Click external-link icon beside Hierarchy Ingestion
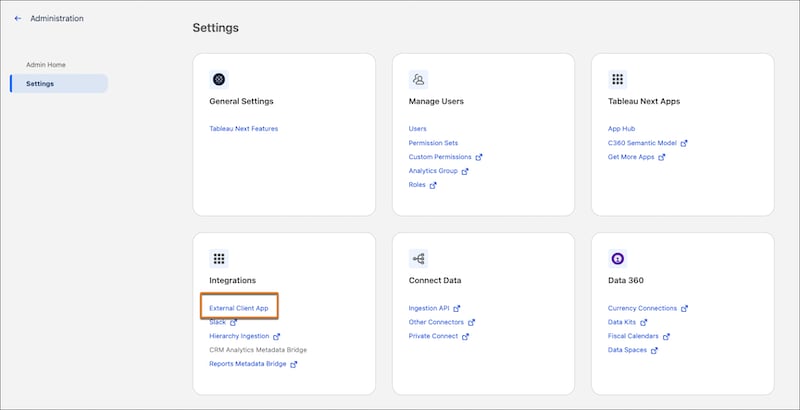 coord(277,337)
